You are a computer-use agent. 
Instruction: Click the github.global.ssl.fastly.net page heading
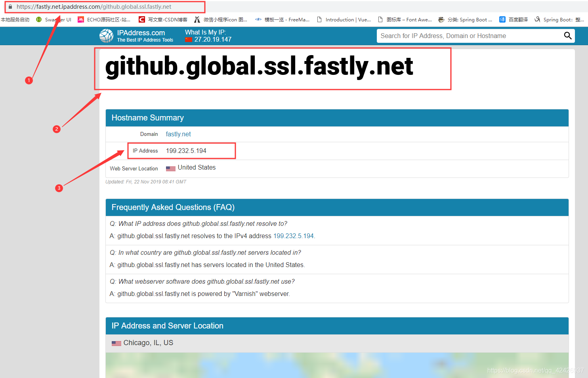[x=259, y=67]
